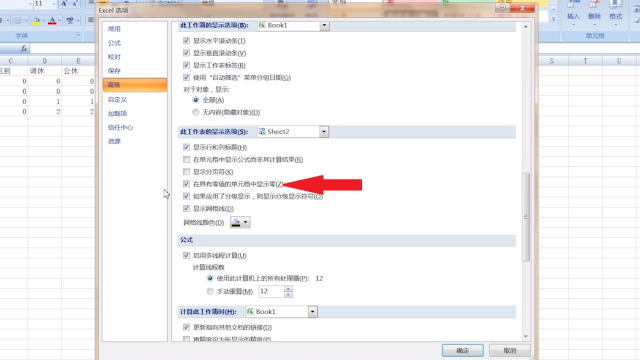Click the 取消 button
This screenshot has height=360, width=640.
(x=510, y=350)
